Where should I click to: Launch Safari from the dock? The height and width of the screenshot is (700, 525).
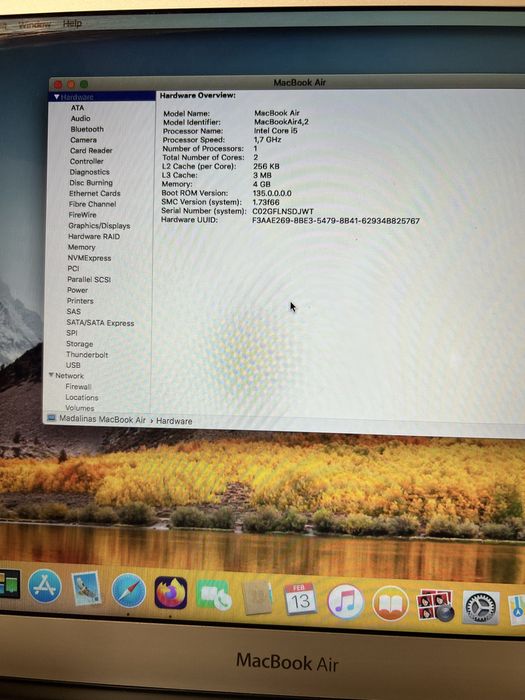pos(129,591)
